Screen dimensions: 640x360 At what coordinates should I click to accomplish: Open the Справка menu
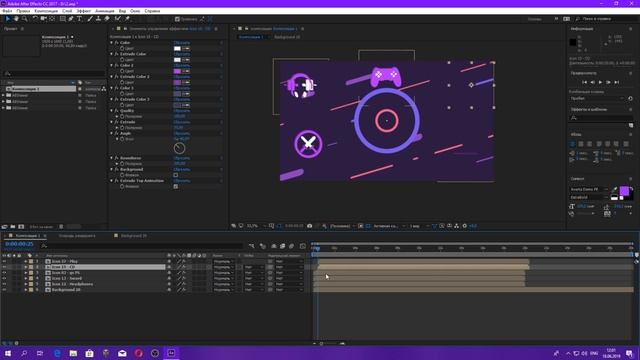[x=152, y=11]
